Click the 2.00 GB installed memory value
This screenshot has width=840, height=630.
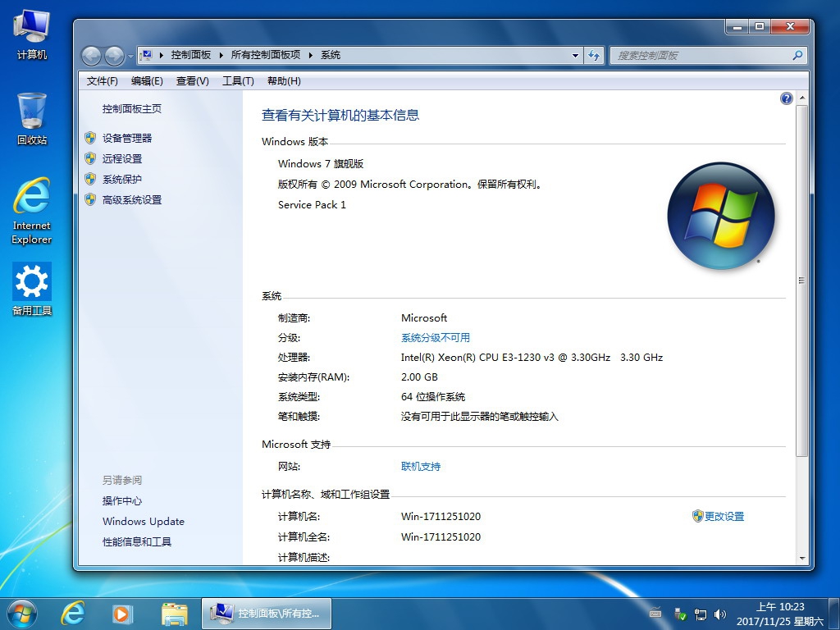419,377
